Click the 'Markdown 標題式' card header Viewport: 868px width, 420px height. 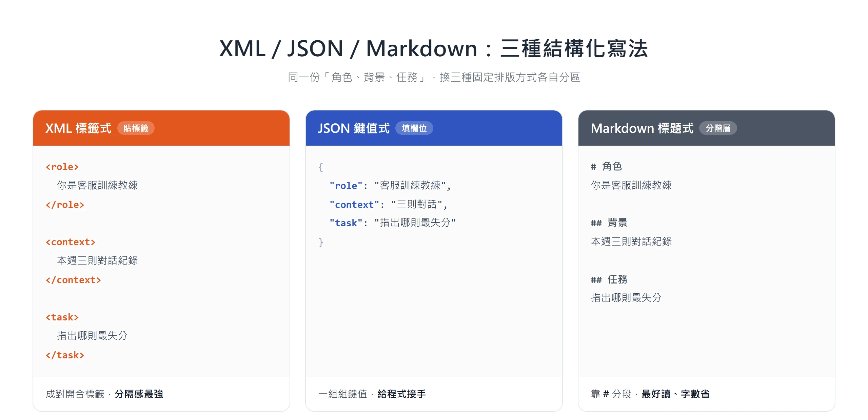707,128
